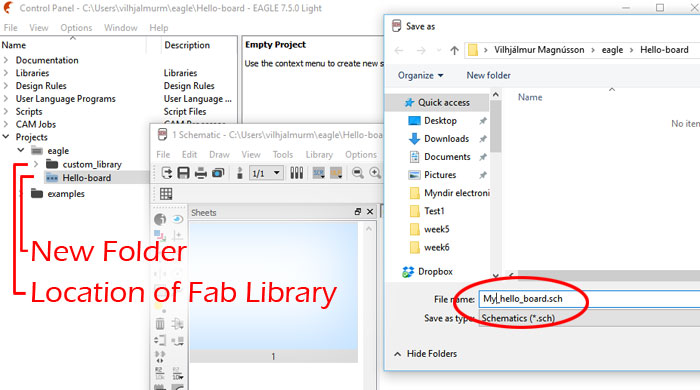Select the Delete trash can tool
This screenshot has height=390, width=700.
point(160,323)
